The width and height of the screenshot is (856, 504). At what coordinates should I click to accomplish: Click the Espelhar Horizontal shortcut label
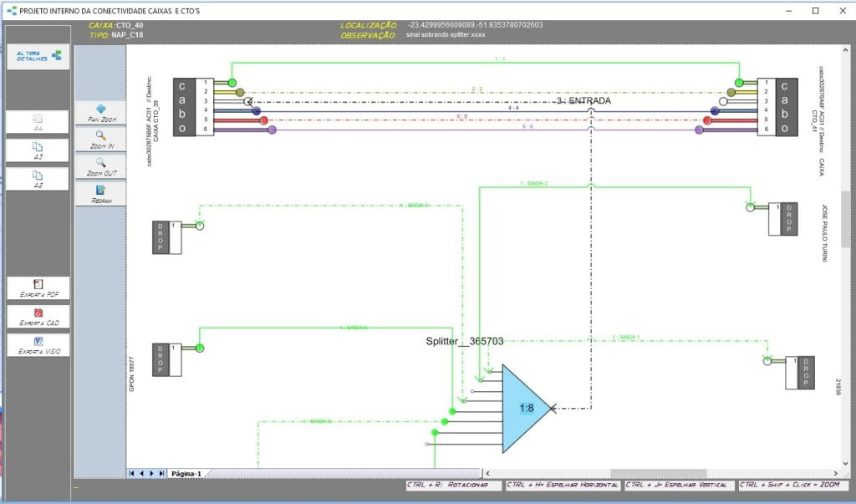pos(563,486)
